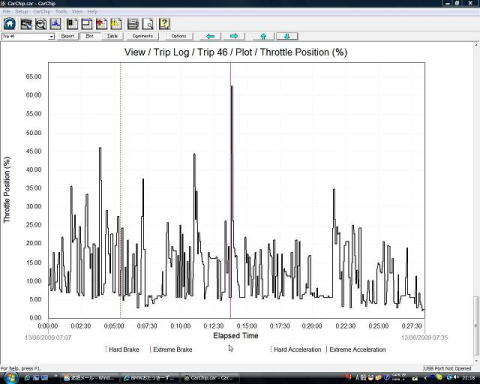This screenshot has width=480, height=384.
Task: Click the yellow question mark help icon
Action: [164, 24]
